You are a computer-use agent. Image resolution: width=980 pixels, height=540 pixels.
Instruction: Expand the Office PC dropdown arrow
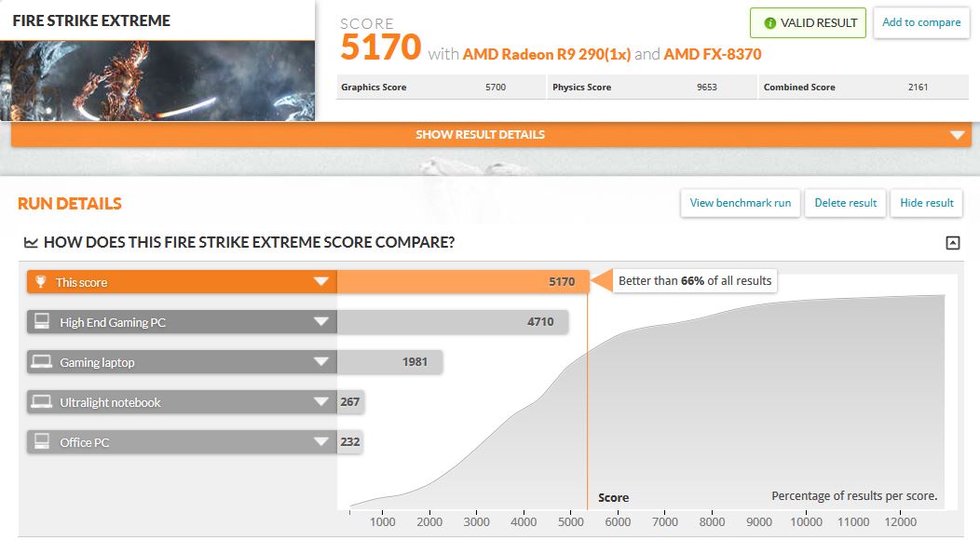point(321,441)
